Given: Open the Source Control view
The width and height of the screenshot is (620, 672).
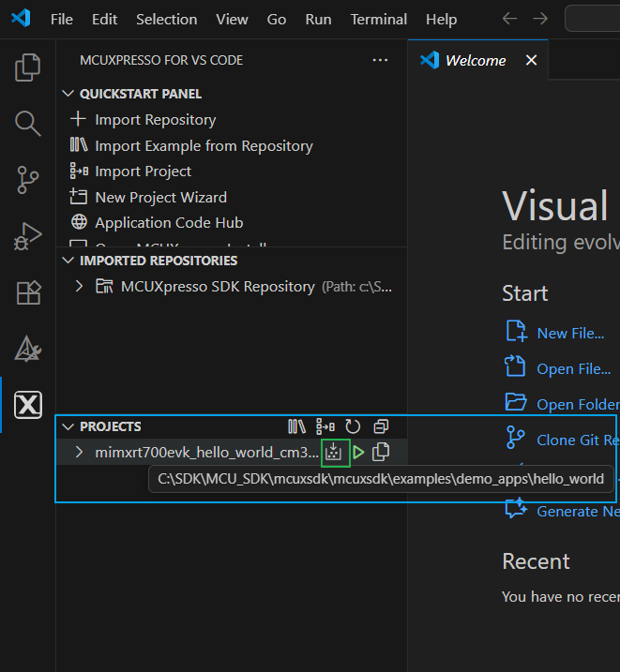Looking at the screenshot, I should tap(28, 179).
